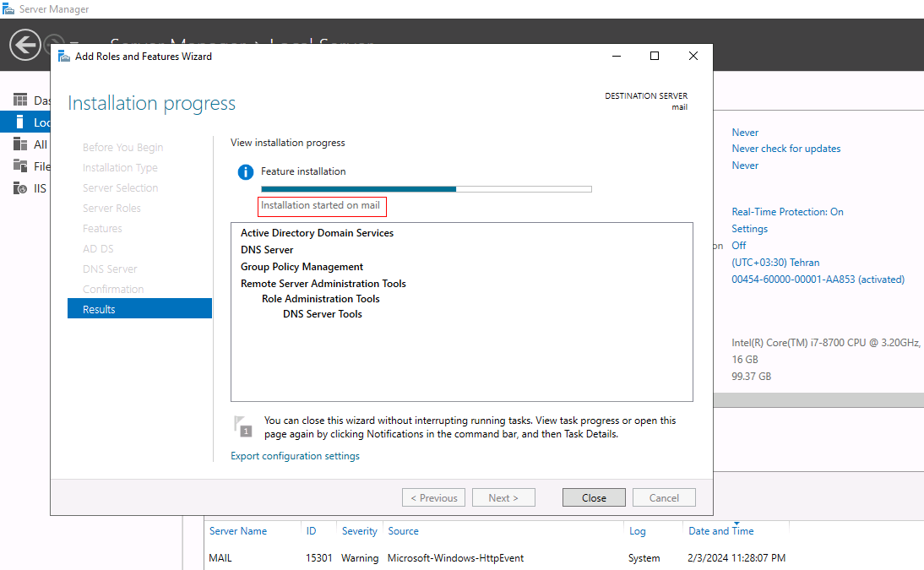The width and height of the screenshot is (924, 570).
Task: Click Remote Server Administration Tools entry
Action: click(x=323, y=284)
